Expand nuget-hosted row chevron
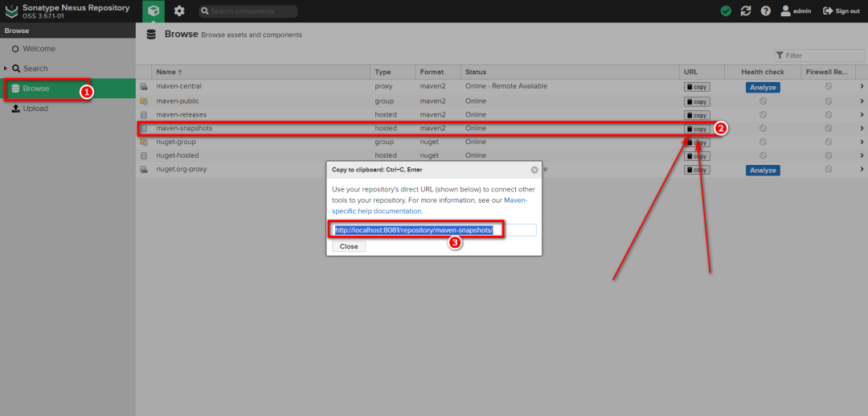The image size is (868, 416). 862,155
